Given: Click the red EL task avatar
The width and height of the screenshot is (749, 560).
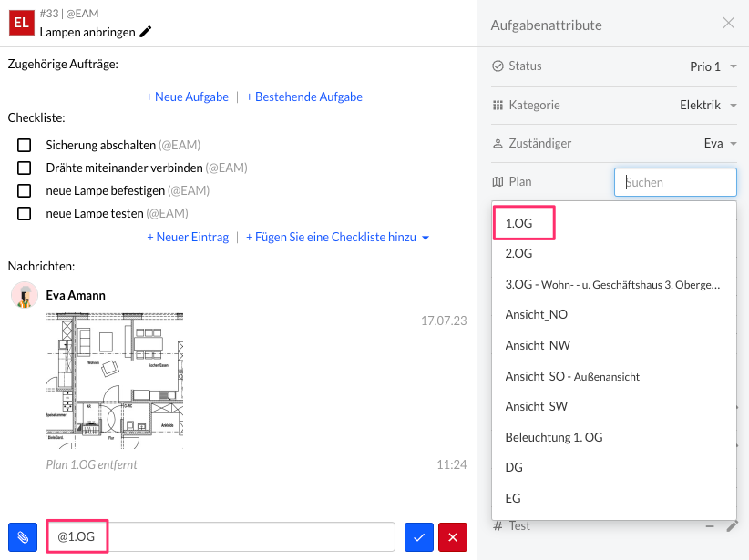Looking at the screenshot, I should [21, 22].
